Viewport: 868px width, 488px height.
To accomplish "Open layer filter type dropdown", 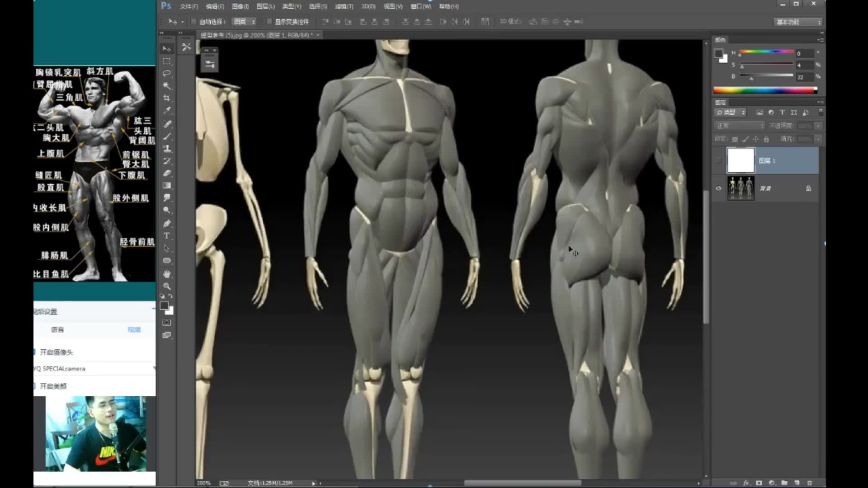I will (x=730, y=113).
